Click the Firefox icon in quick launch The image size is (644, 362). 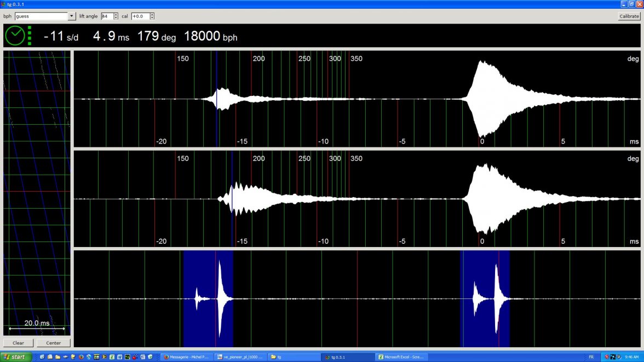[81, 357]
